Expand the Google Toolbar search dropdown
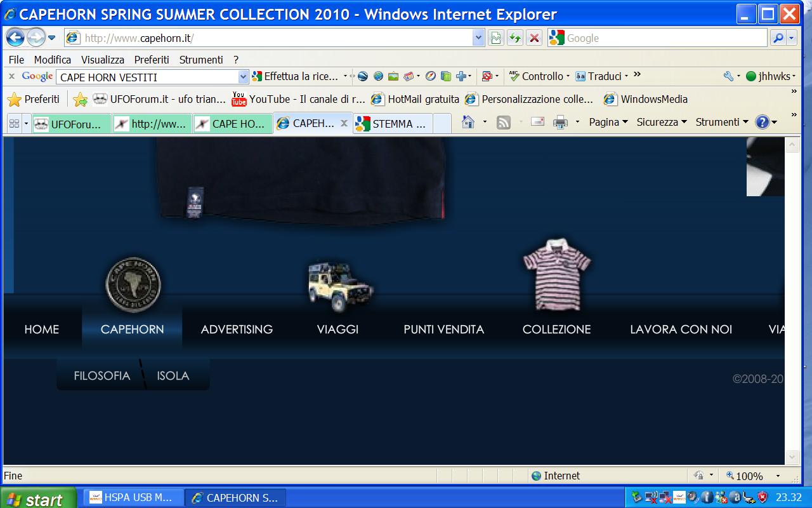Viewport: 812px width, 508px height. click(x=243, y=77)
